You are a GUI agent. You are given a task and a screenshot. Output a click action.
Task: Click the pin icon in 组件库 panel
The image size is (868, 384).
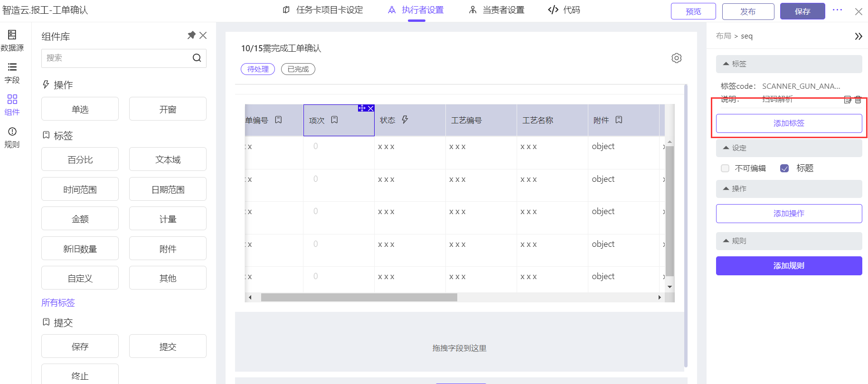click(191, 35)
